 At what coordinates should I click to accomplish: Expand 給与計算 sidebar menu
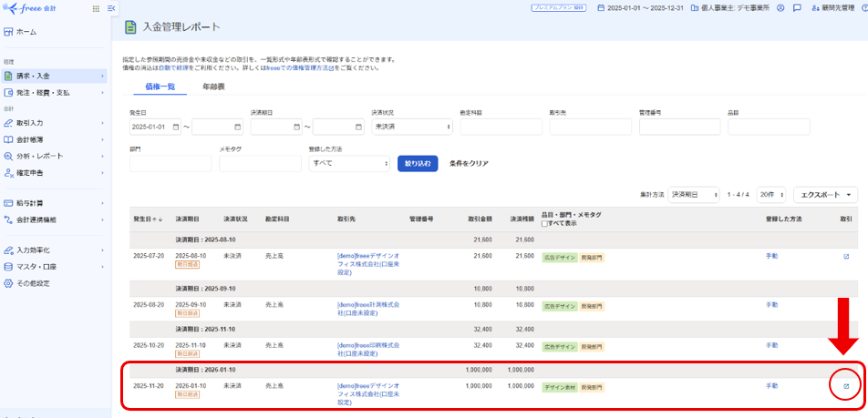pyautogui.click(x=53, y=203)
